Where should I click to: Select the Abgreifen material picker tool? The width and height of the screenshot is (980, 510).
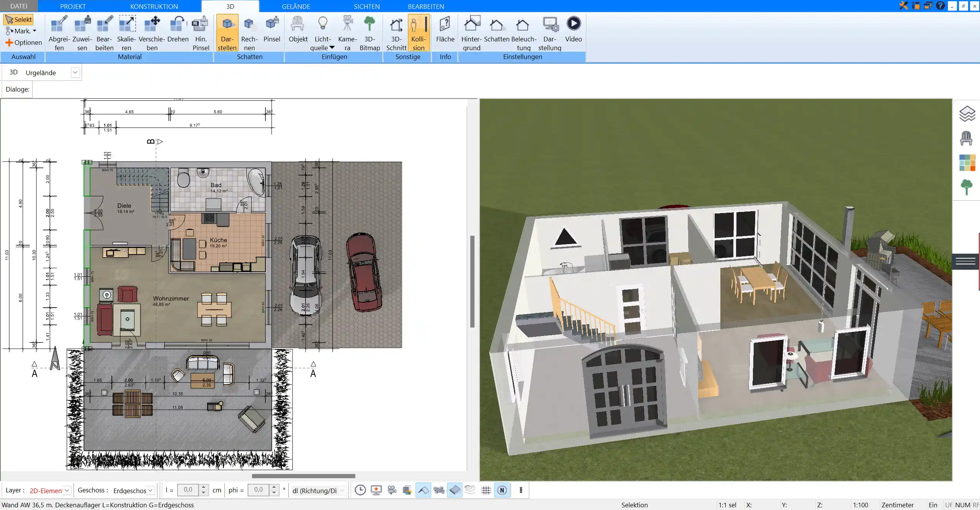click(59, 33)
